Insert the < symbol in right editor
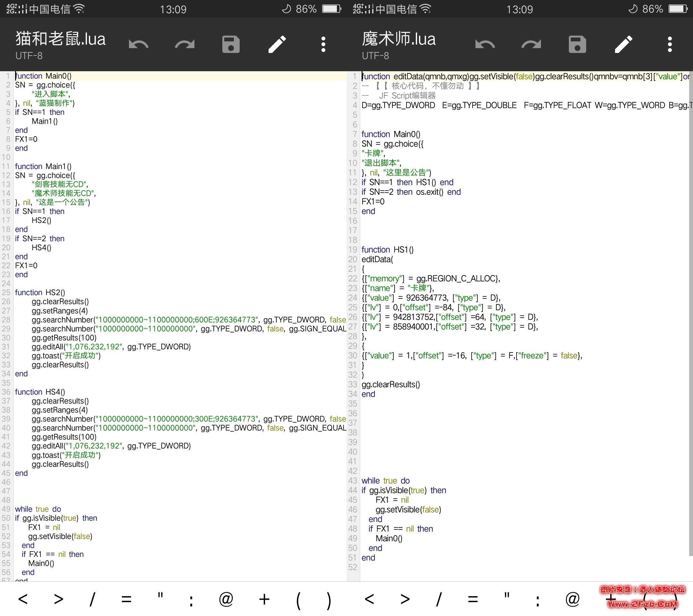 tap(369, 599)
